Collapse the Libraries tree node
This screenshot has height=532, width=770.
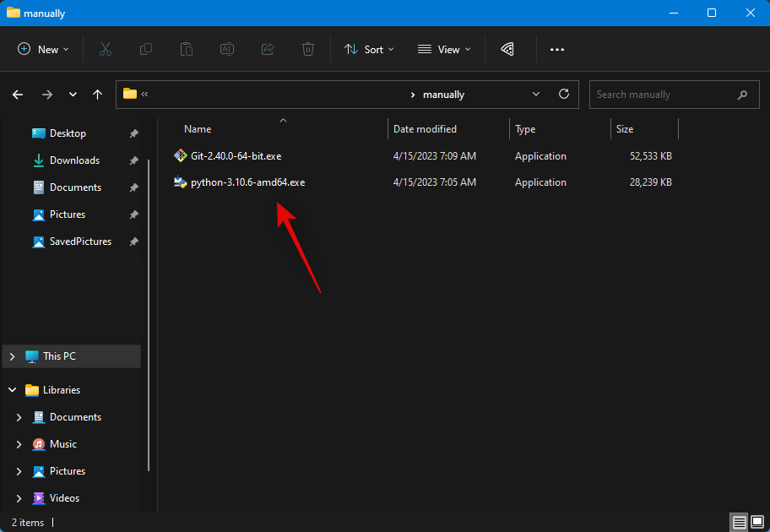click(12, 390)
